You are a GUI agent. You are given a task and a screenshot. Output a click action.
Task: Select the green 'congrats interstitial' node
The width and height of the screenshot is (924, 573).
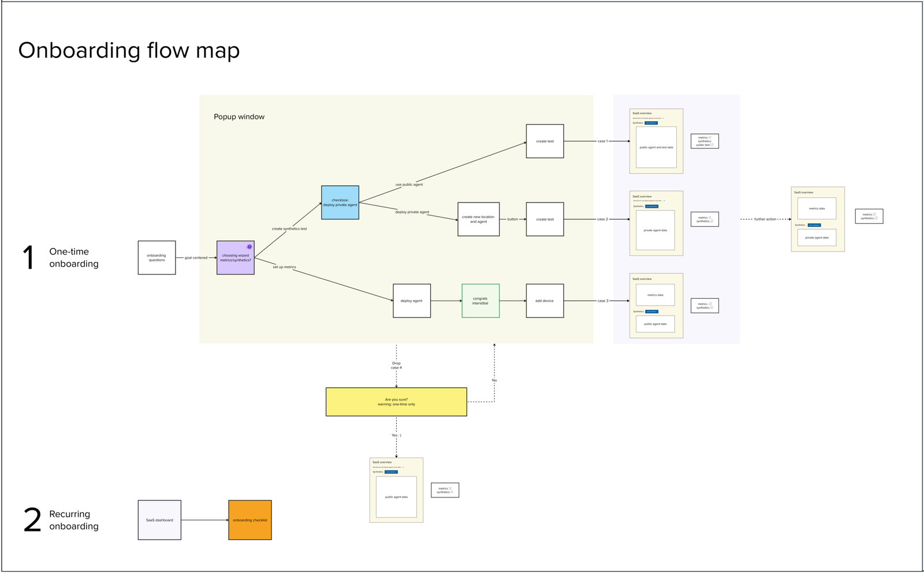[x=480, y=301]
